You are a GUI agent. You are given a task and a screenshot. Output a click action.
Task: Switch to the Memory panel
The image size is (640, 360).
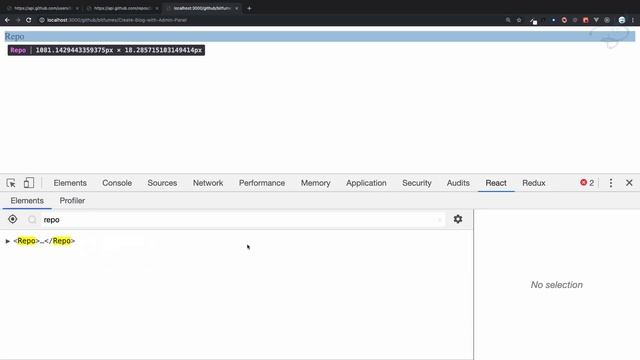coord(316,183)
